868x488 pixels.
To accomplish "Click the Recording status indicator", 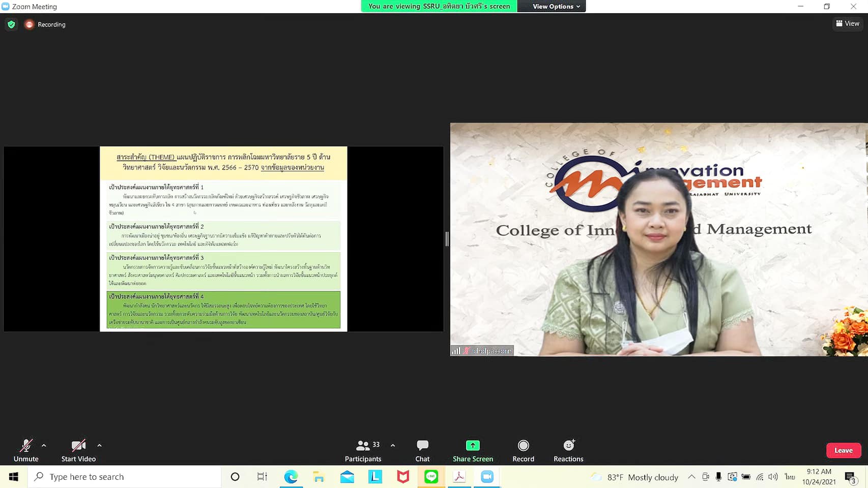I will pyautogui.click(x=46, y=24).
